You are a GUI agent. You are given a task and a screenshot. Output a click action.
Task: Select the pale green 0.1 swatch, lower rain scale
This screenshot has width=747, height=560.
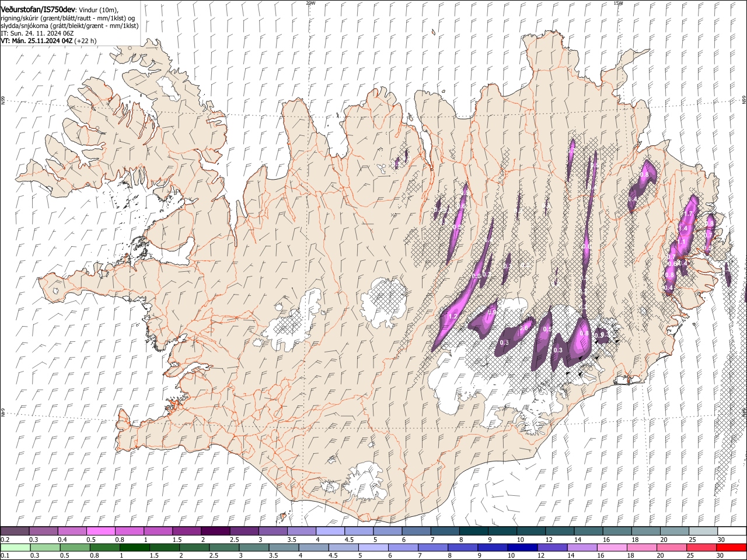tap(15, 547)
